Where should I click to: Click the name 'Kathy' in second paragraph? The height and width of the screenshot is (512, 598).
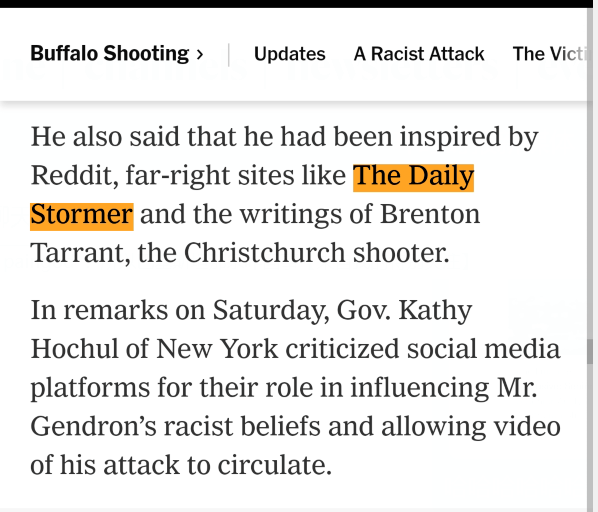(x=435, y=311)
